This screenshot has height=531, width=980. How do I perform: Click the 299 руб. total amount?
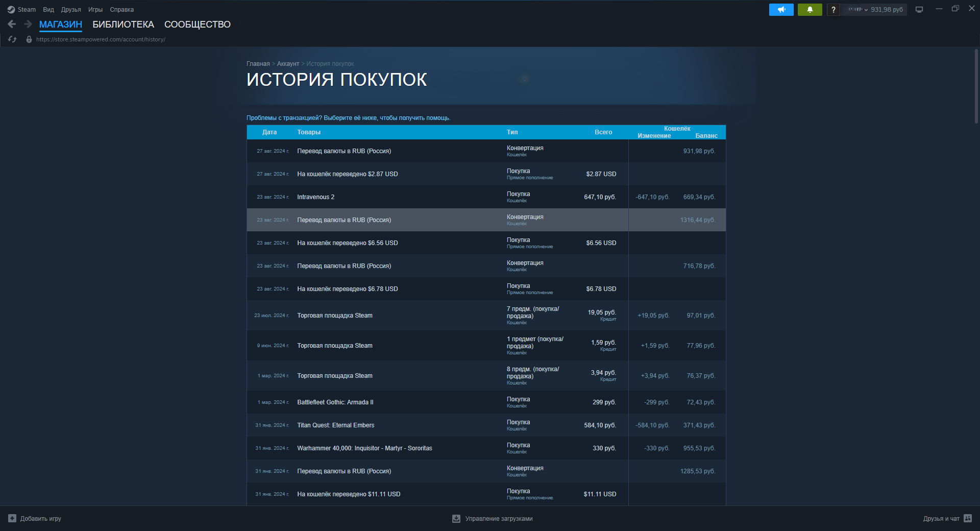click(604, 402)
